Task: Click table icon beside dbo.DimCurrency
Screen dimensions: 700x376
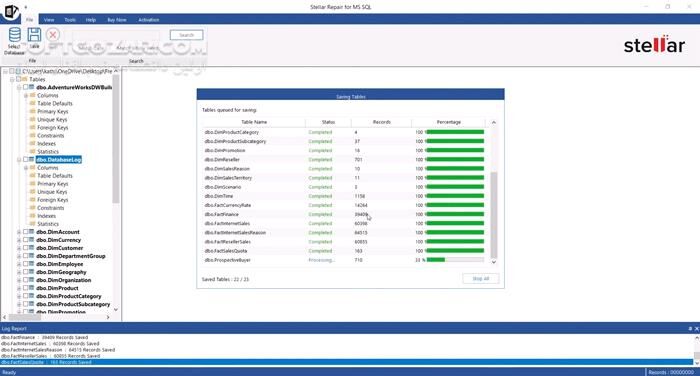Action: tap(32, 240)
